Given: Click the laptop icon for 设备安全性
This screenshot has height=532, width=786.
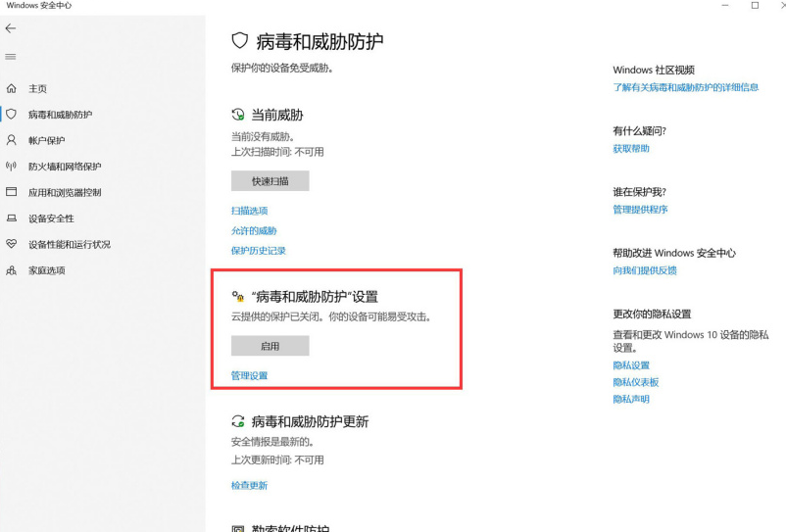Looking at the screenshot, I should click(11, 218).
